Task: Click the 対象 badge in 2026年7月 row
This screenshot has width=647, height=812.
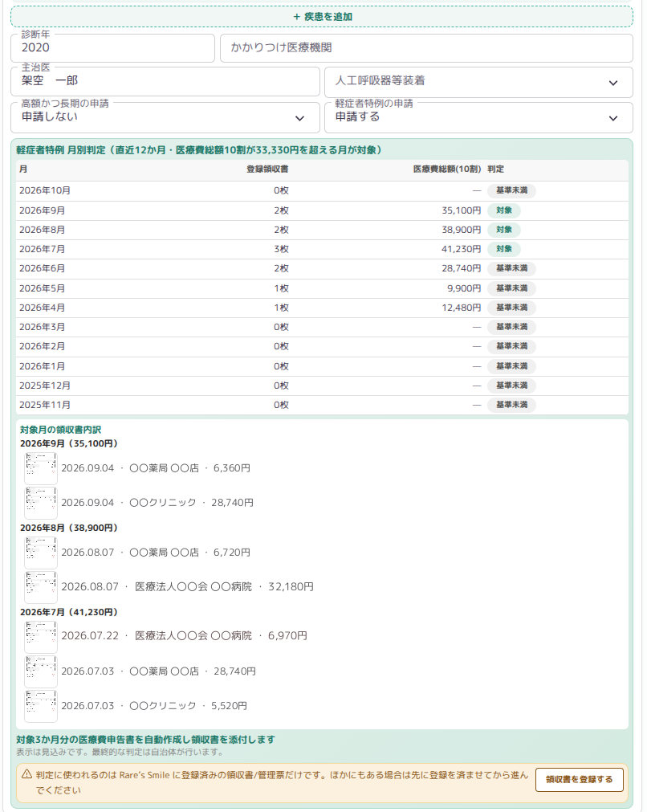Action: coord(503,249)
